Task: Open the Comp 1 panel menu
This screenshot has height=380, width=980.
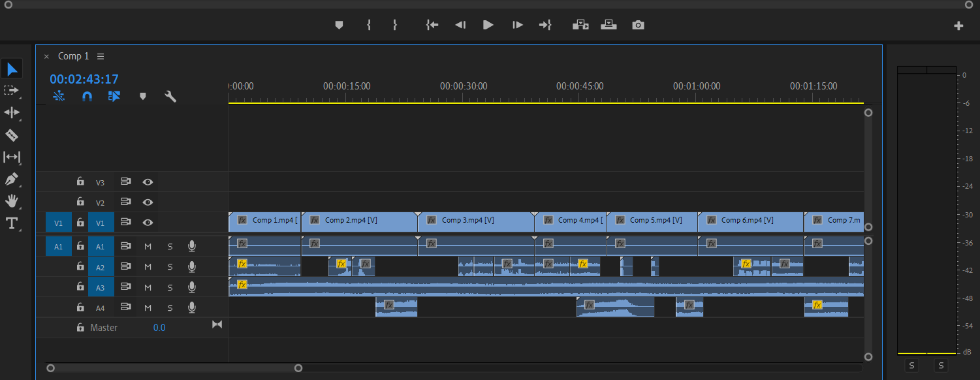Action: pyautogui.click(x=101, y=56)
